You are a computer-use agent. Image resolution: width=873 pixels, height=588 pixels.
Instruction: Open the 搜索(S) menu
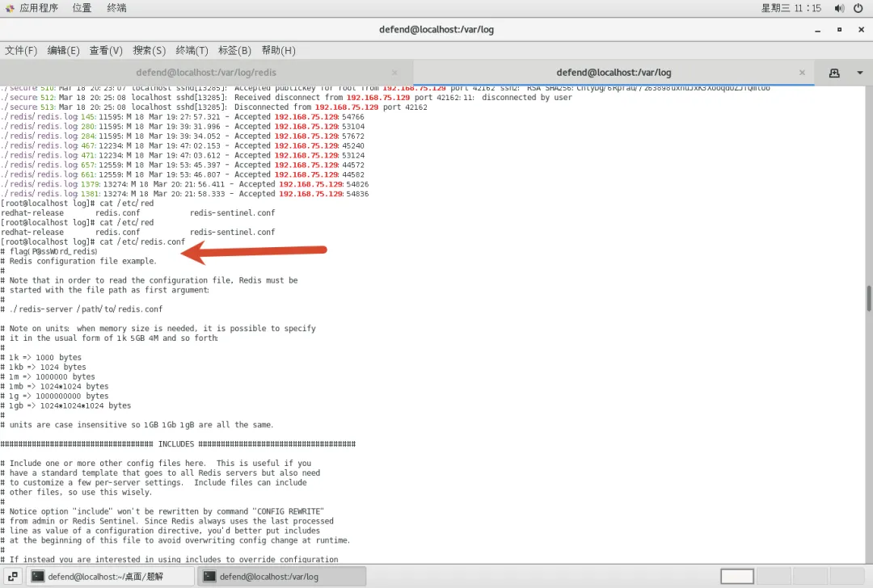(x=149, y=51)
